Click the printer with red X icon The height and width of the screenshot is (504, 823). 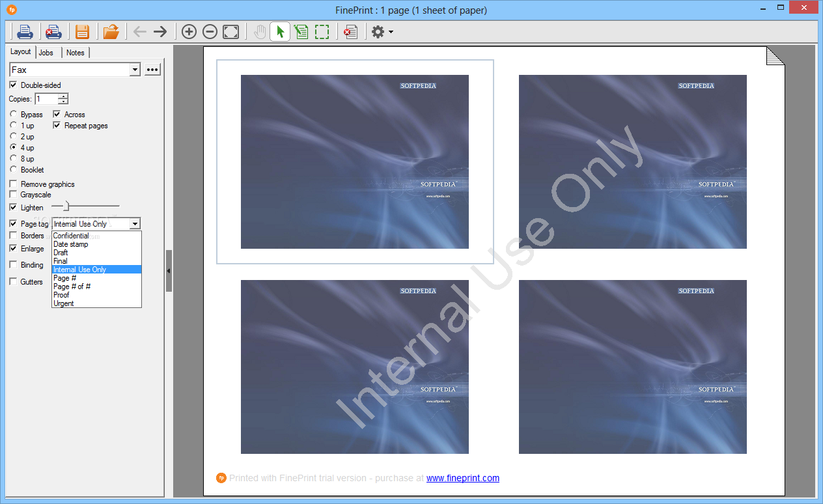(x=53, y=31)
